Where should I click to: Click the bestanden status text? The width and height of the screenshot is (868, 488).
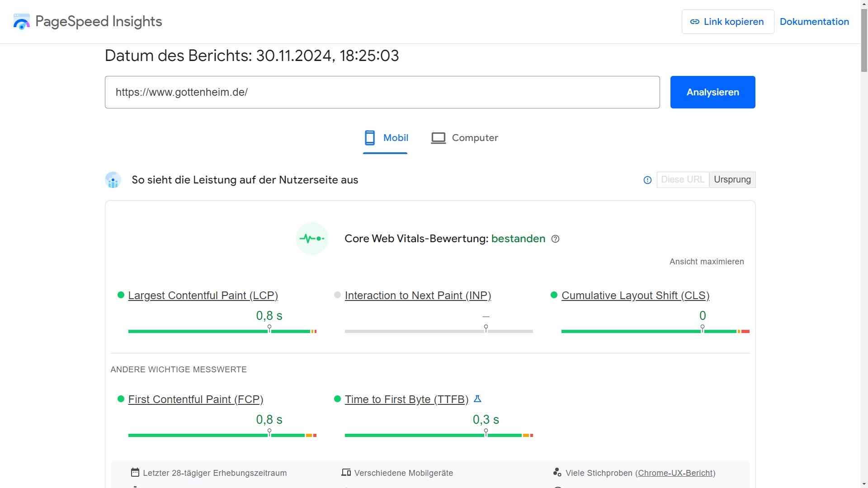(x=518, y=239)
